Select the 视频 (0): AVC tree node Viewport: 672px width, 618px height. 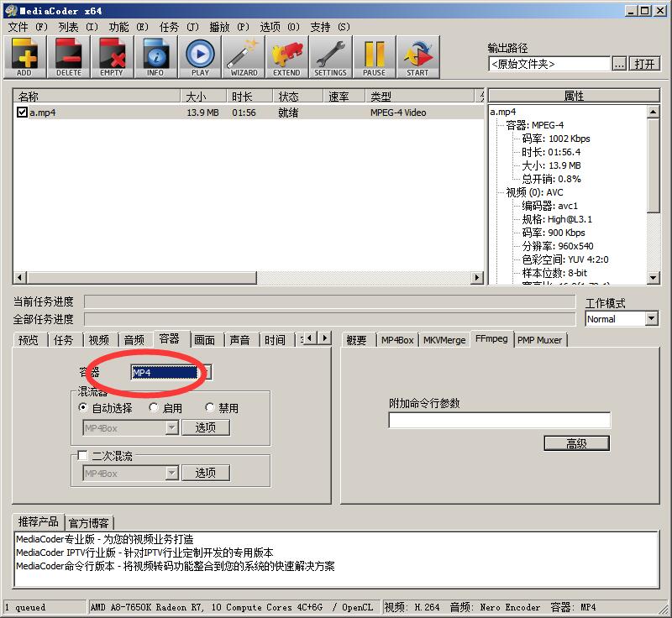pyautogui.click(x=534, y=192)
